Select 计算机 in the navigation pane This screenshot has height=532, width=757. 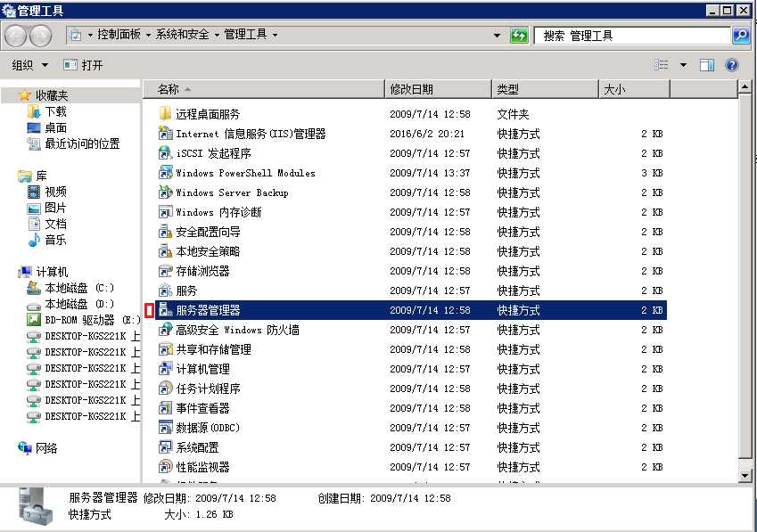tap(52, 272)
